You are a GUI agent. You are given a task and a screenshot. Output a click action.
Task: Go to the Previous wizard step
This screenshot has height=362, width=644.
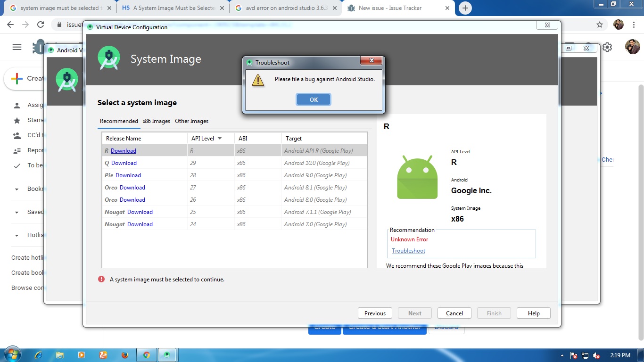(375, 313)
